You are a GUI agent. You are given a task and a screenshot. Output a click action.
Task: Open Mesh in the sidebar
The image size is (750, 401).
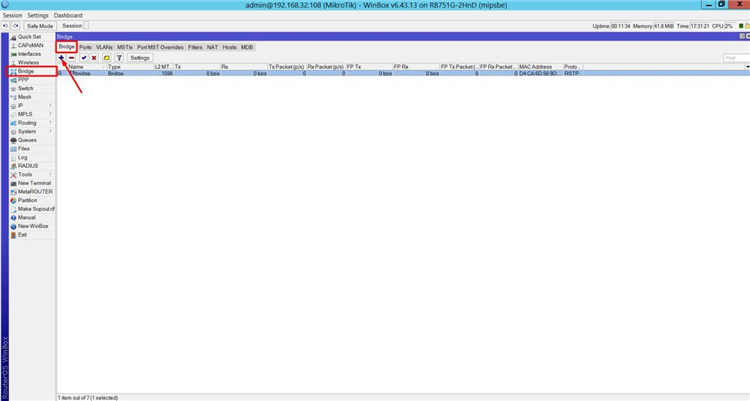point(24,97)
